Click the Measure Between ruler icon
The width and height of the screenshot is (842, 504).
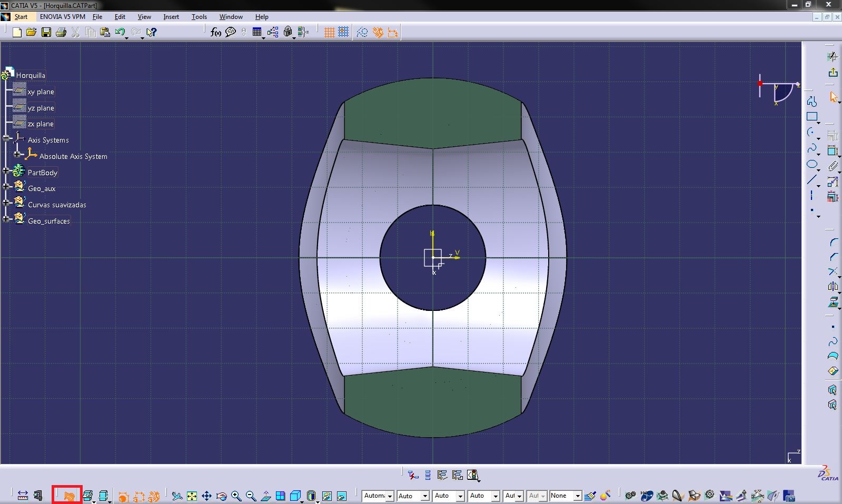23,496
